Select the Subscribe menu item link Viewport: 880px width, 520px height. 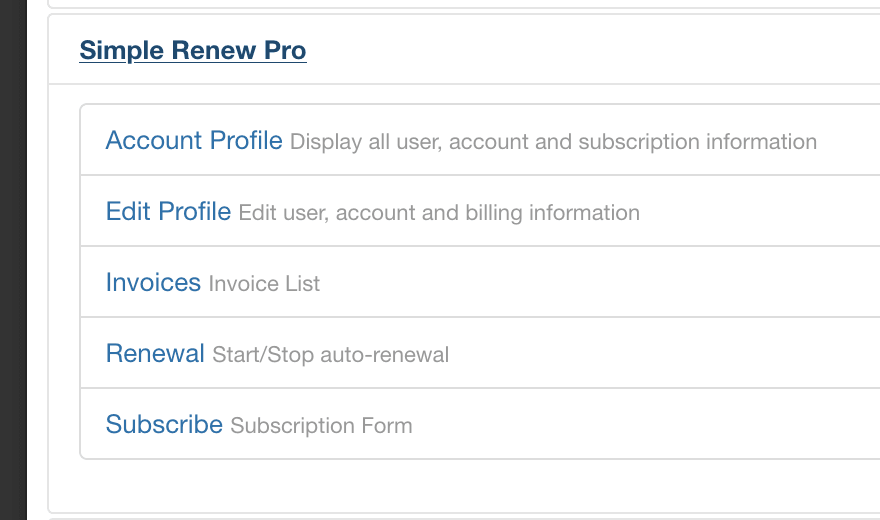(x=164, y=425)
